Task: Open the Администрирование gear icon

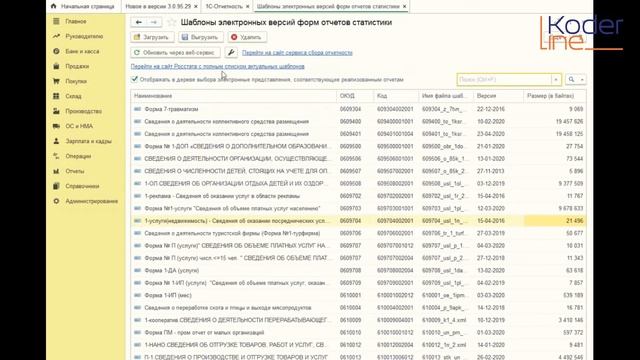Action: (x=56, y=201)
